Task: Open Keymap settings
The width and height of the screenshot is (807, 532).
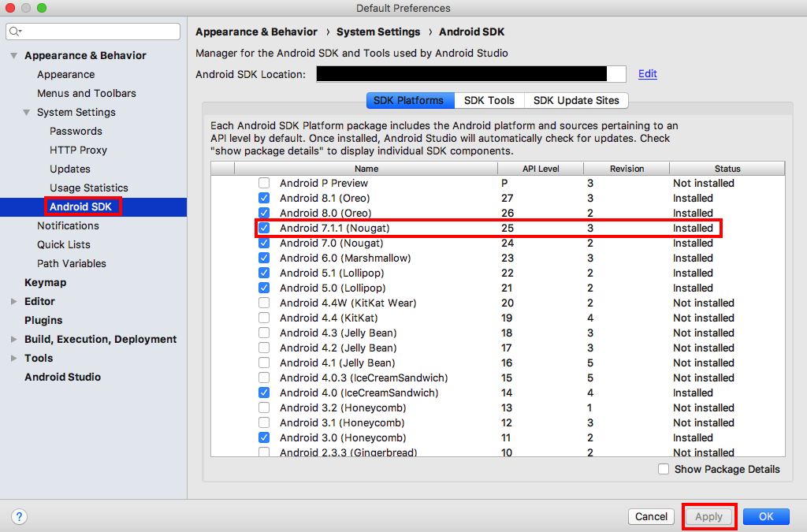Action: point(45,282)
